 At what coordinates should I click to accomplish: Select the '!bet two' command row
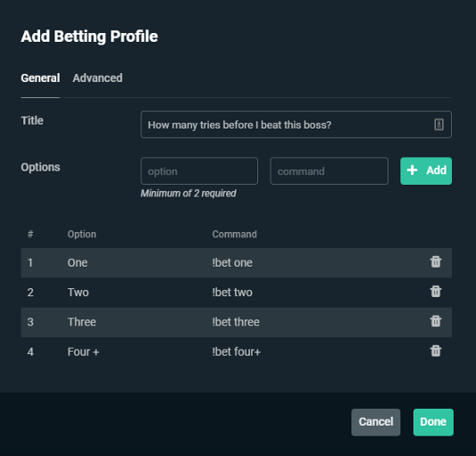point(236,292)
